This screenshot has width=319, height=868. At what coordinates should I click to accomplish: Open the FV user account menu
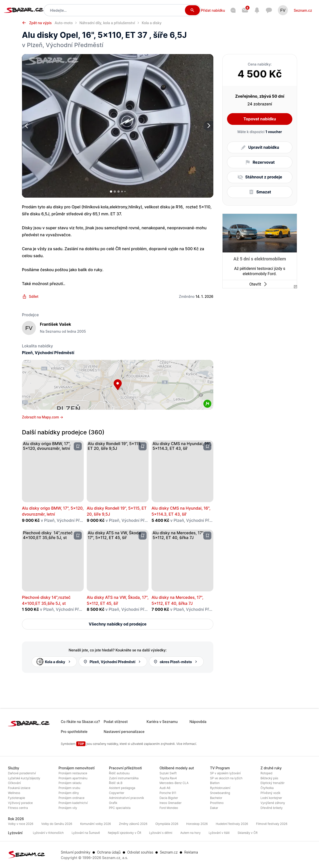coord(283,10)
